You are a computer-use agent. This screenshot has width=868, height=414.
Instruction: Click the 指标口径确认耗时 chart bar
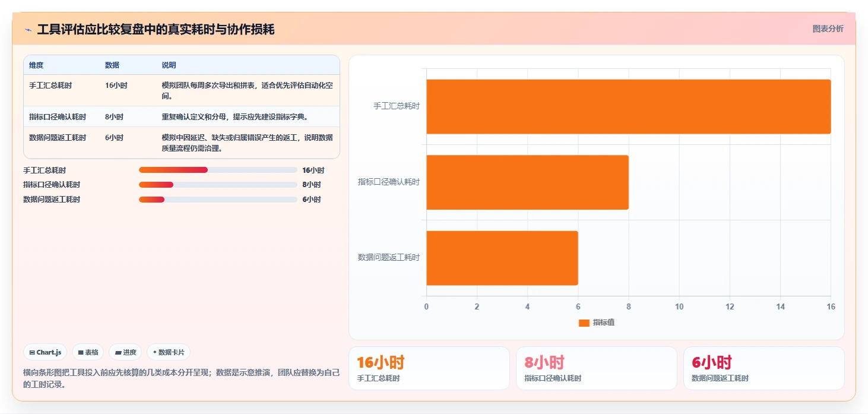(527, 182)
